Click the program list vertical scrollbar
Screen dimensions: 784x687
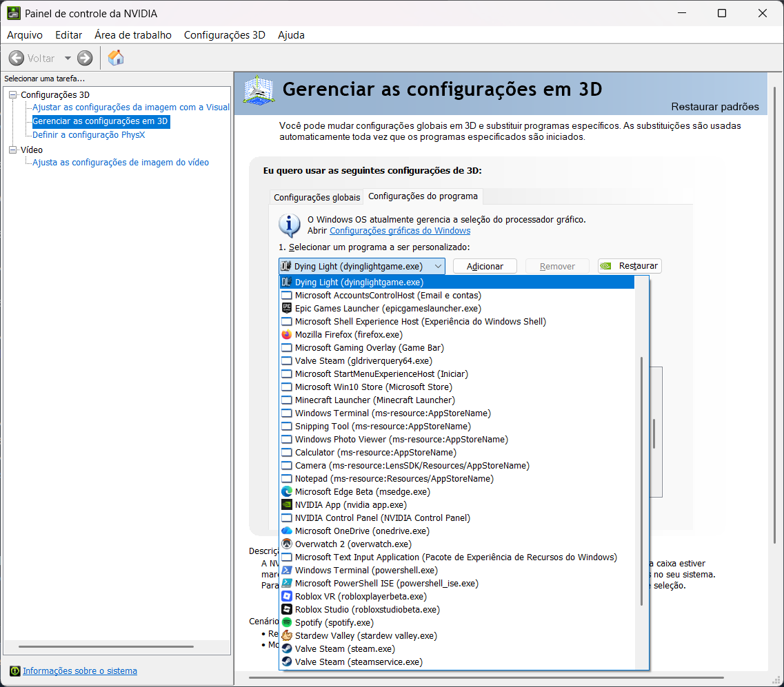641,481
